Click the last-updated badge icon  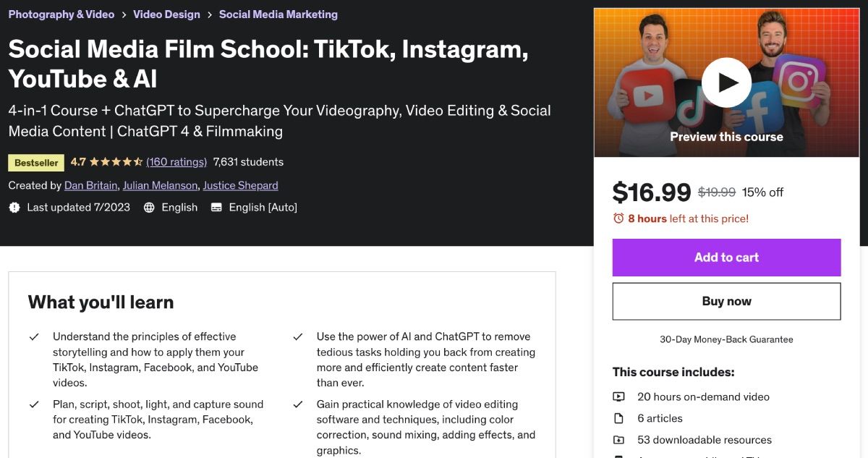(x=14, y=207)
